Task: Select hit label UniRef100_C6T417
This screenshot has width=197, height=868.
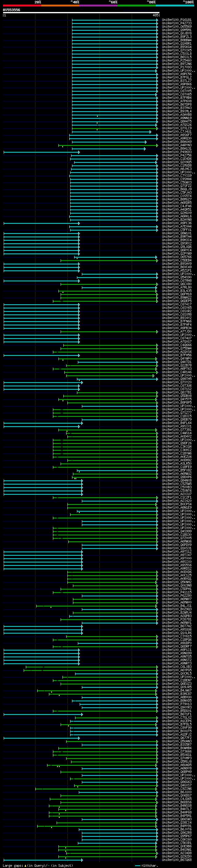Action: click(x=176, y=304)
